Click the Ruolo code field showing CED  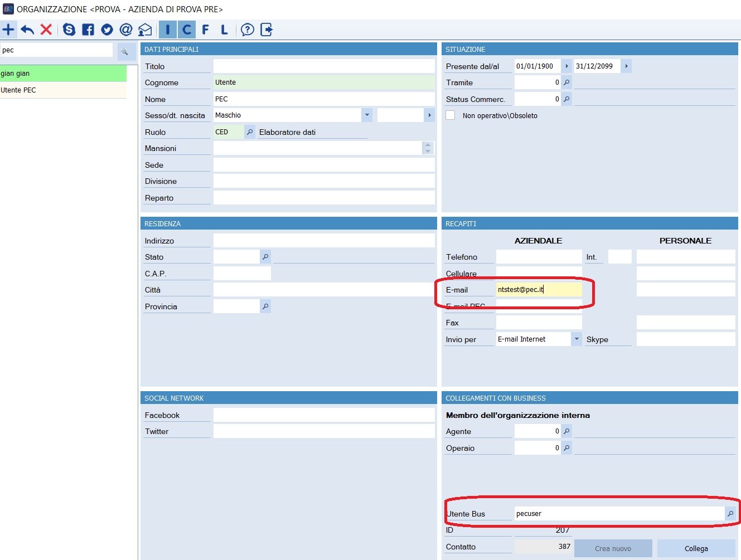click(229, 132)
